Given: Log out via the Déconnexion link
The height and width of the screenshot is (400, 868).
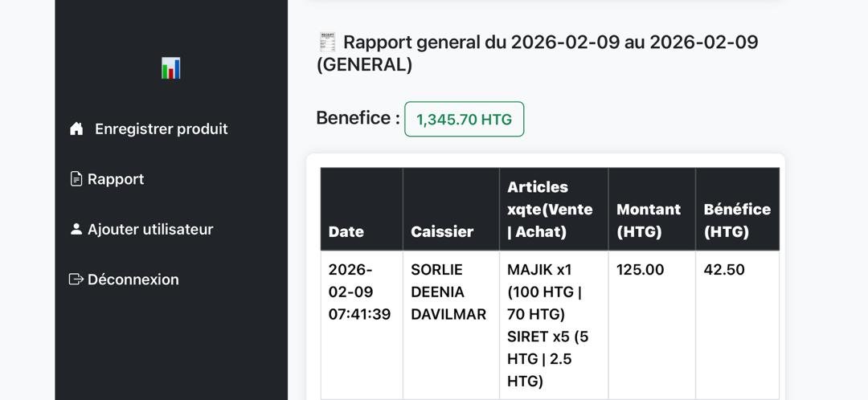Looking at the screenshot, I should coord(133,280).
